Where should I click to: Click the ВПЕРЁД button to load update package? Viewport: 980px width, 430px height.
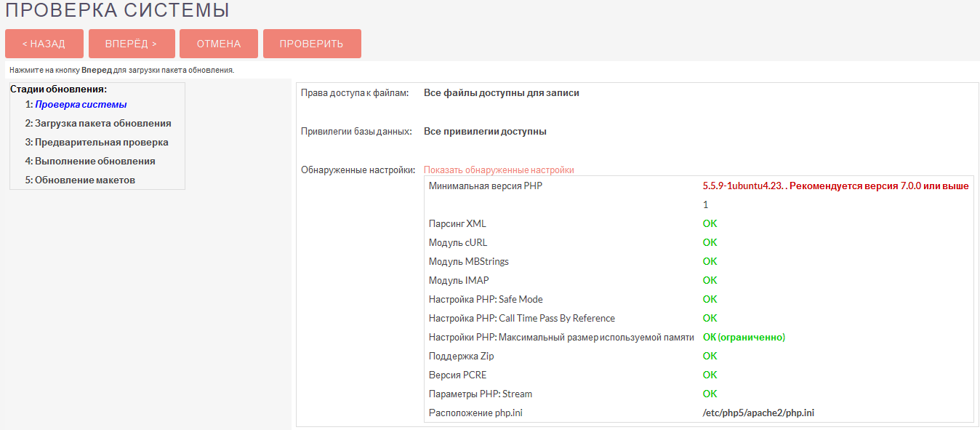[131, 43]
